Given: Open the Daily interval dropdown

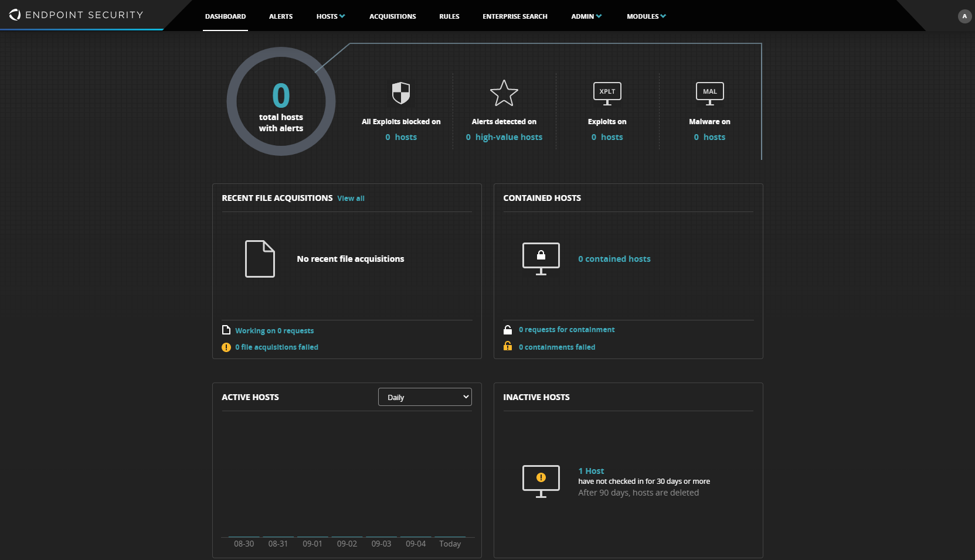Looking at the screenshot, I should click(x=425, y=397).
